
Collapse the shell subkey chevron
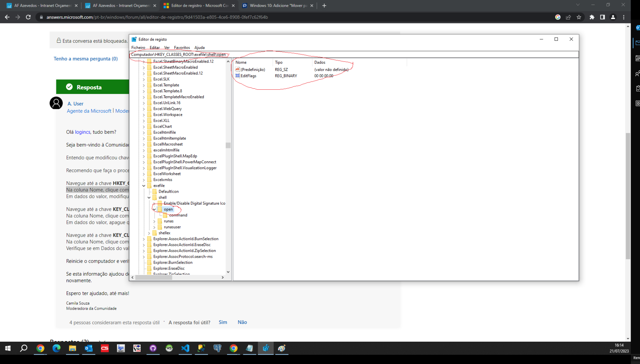click(x=149, y=197)
